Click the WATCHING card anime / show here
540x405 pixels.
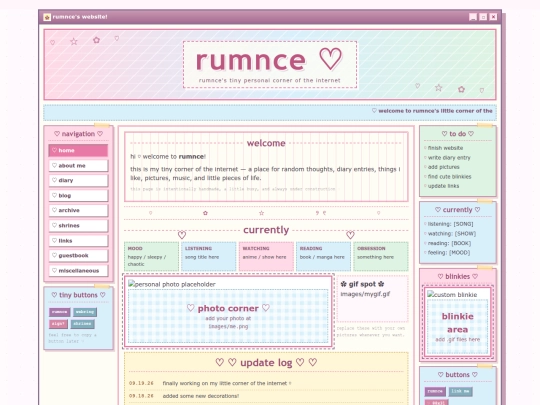click(x=266, y=256)
